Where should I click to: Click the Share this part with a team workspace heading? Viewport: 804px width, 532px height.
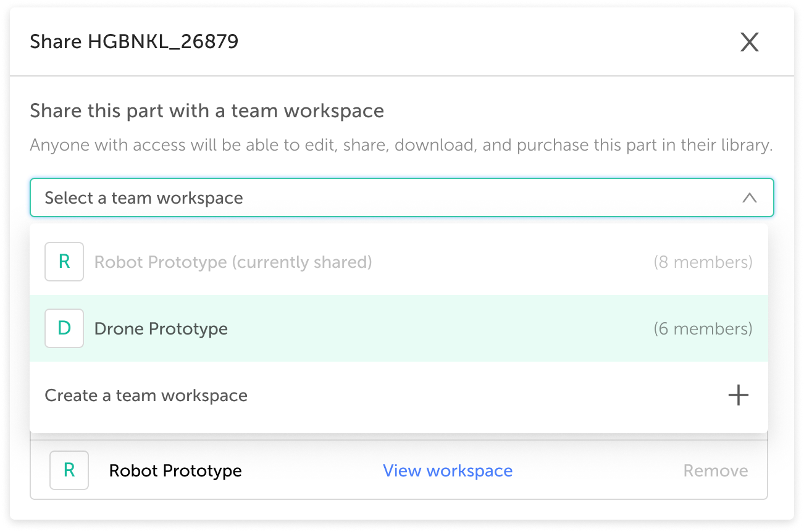coord(207,111)
